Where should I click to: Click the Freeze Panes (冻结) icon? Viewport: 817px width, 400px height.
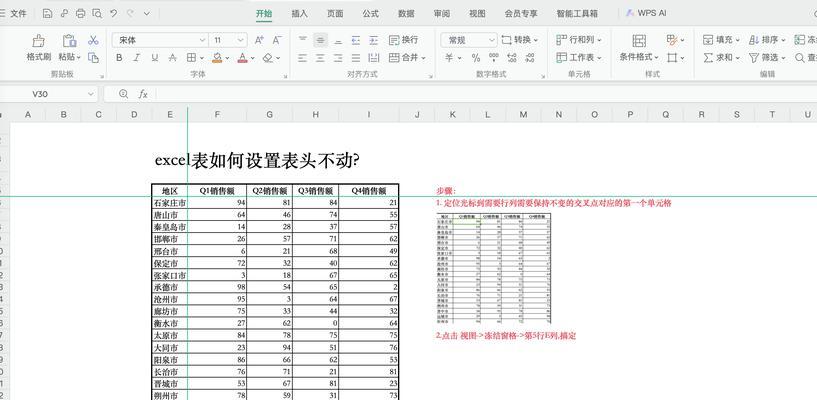(799, 40)
